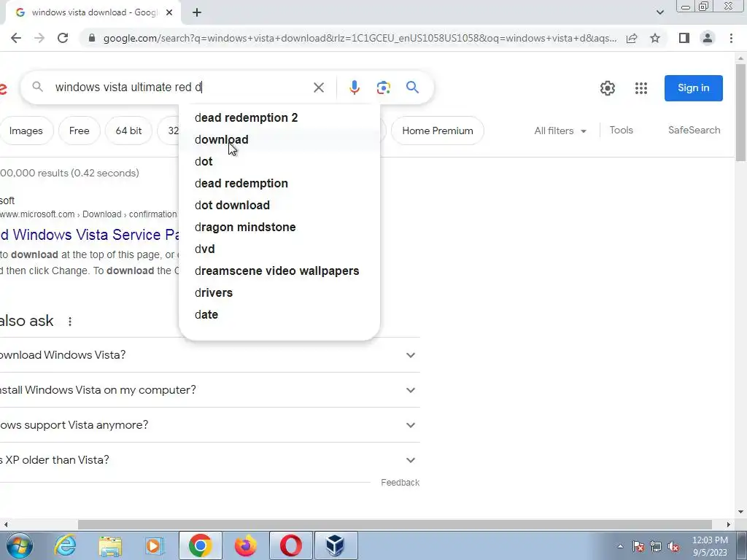Apply the 64 bit filter chip
Viewport: 747px width, 560px height.
tap(128, 131)
